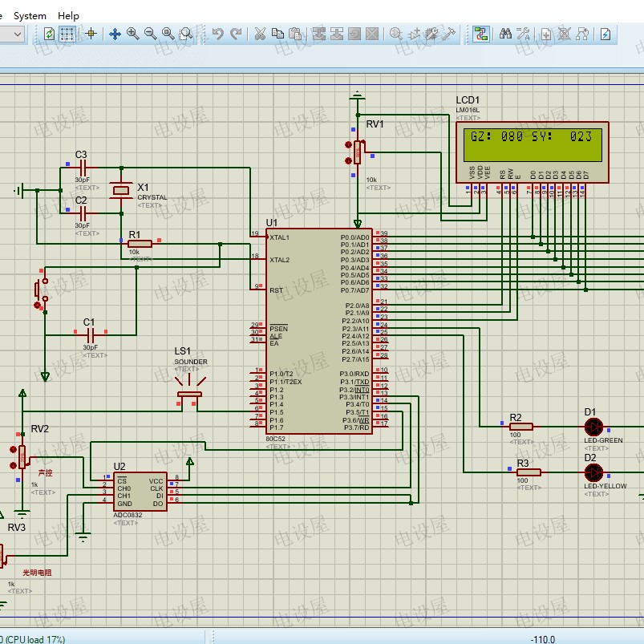Open the Help menu

tap(69, 15)
